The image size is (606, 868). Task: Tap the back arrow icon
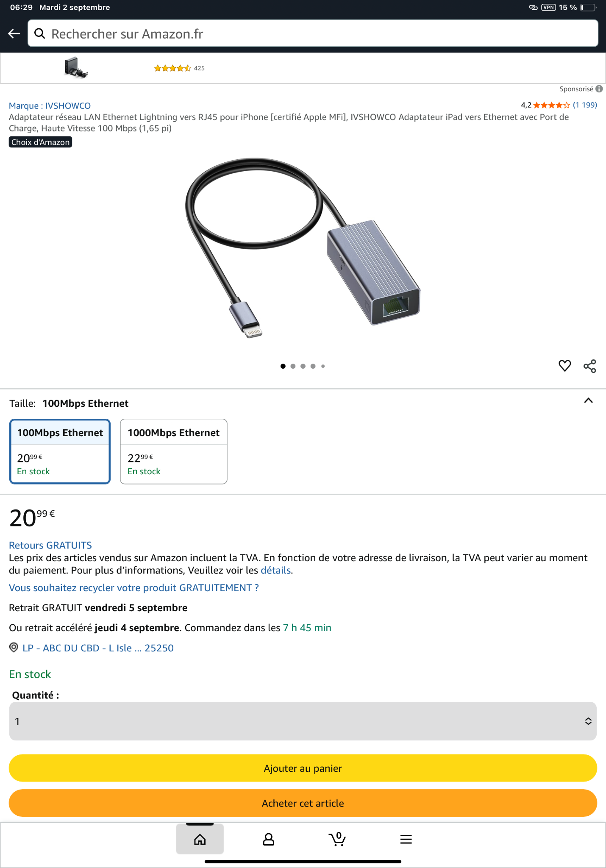click(x=14, y=33)
